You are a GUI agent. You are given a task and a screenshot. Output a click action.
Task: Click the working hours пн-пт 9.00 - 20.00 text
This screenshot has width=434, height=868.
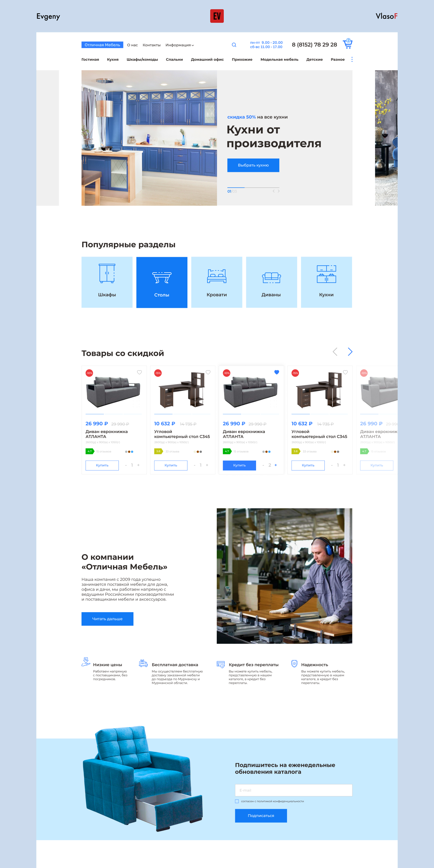point(266,43)
